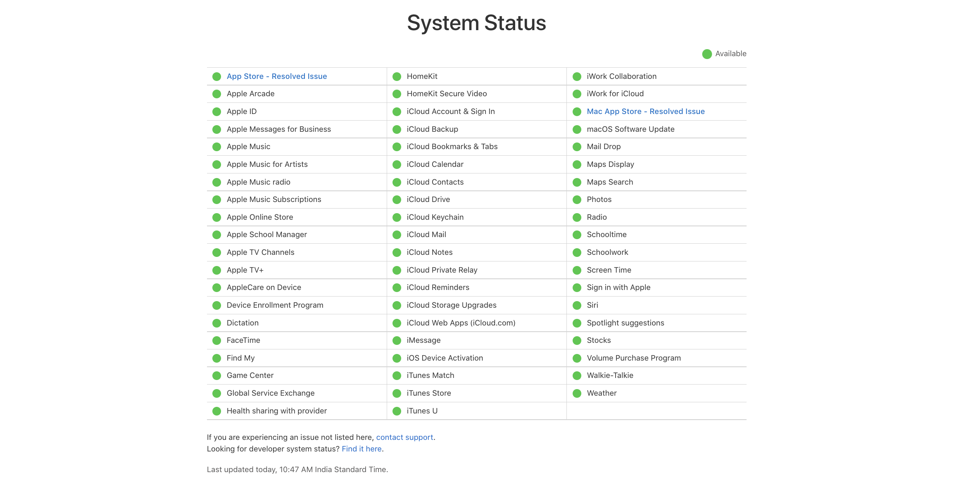Click the green dot next to Weather
The height and width of the screenshot is (494, 980).
pyautogui.click(x=577, y=394)
